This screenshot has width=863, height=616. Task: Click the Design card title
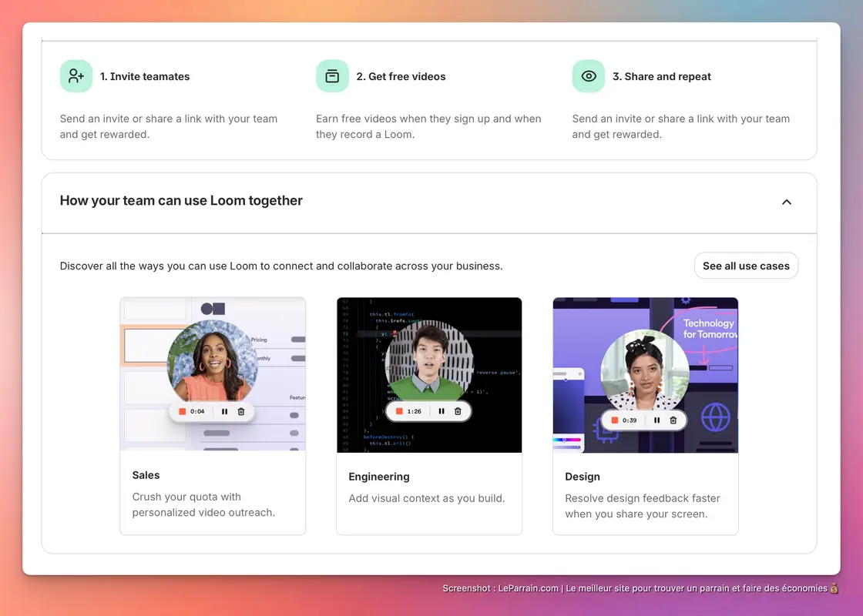point(583,477)
